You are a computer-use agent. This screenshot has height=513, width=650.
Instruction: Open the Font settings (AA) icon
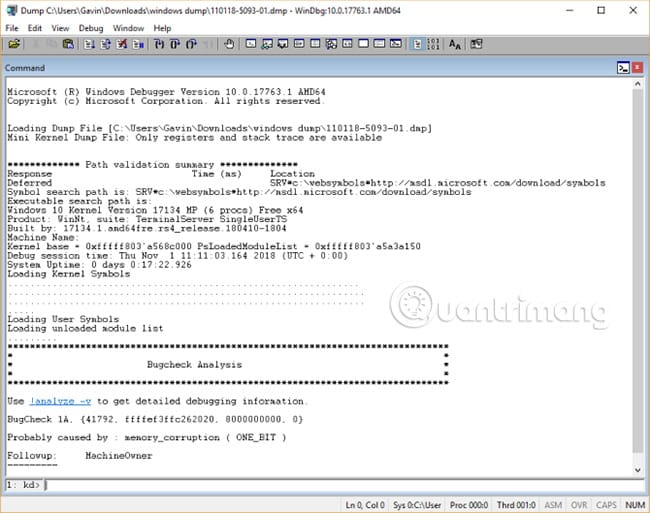(455, 44)
